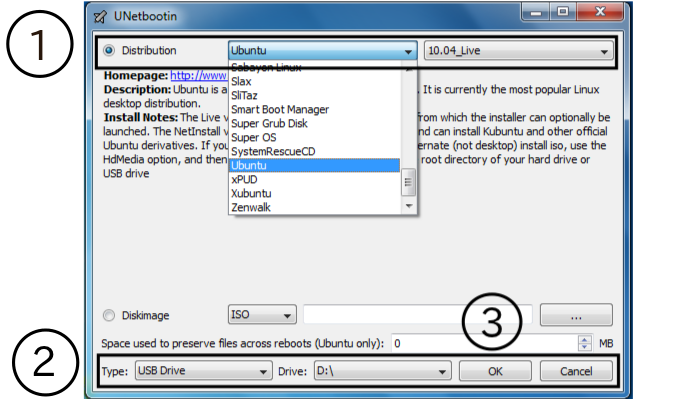Increase persistent space with up arrow
The width and height of the screenshot is (700, 399).
585,339
